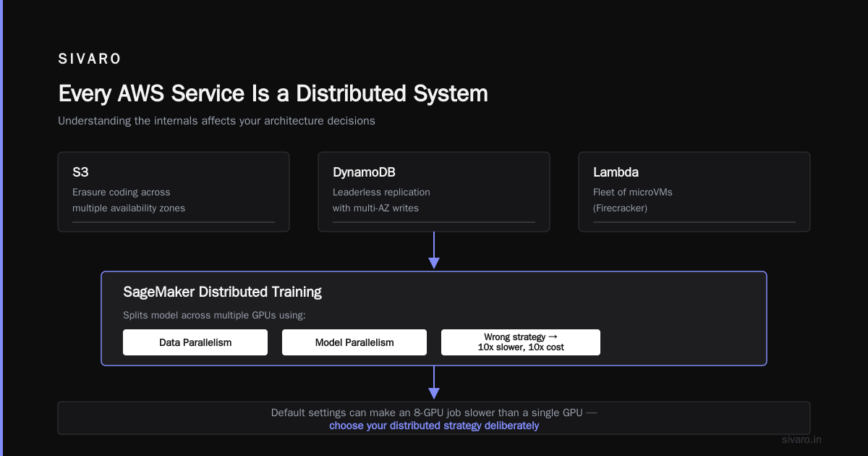The height and width of the screenshot is (456, 868).
Task: Click the 'Erasure coding across' text
Action: coord(121,192)
